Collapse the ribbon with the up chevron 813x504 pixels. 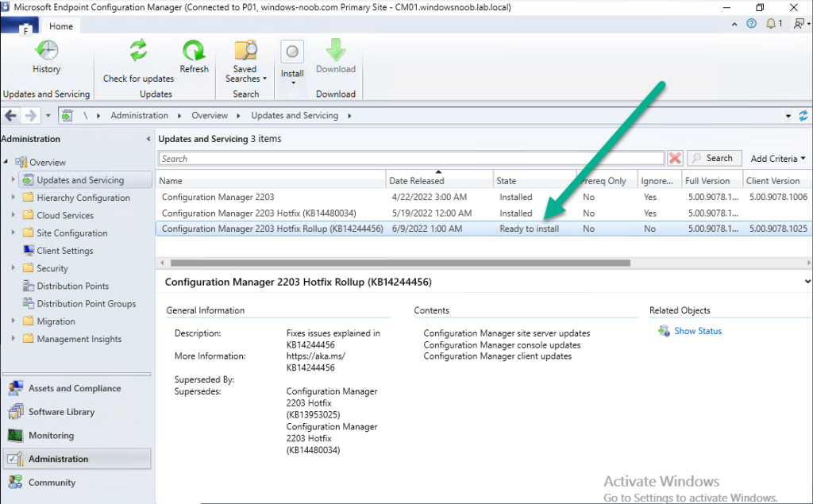click(x=734, y=24)
